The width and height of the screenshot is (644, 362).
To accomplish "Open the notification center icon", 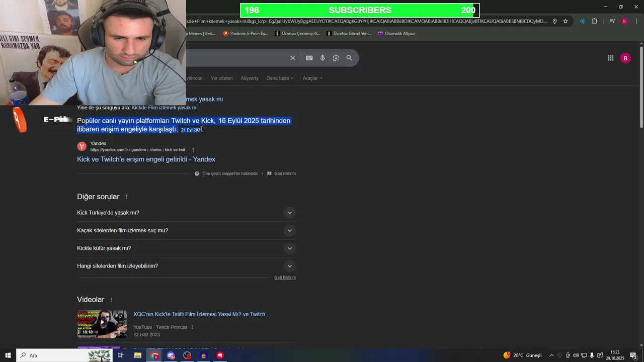I will [x=633, y=355].
